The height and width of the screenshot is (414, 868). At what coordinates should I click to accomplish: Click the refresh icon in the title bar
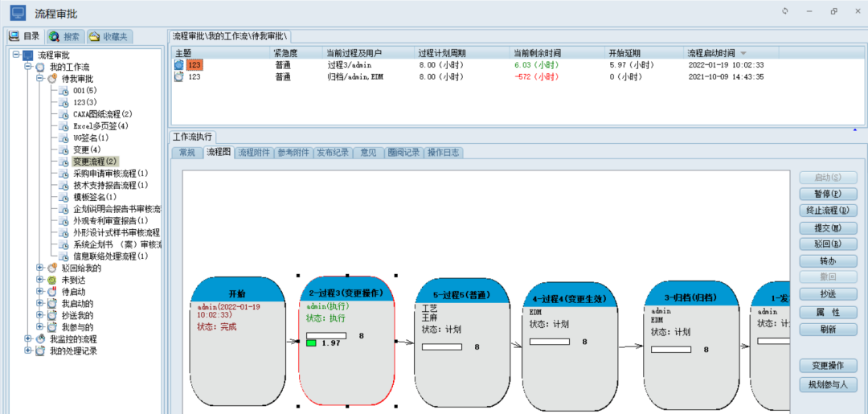click(x=785, y=11)
